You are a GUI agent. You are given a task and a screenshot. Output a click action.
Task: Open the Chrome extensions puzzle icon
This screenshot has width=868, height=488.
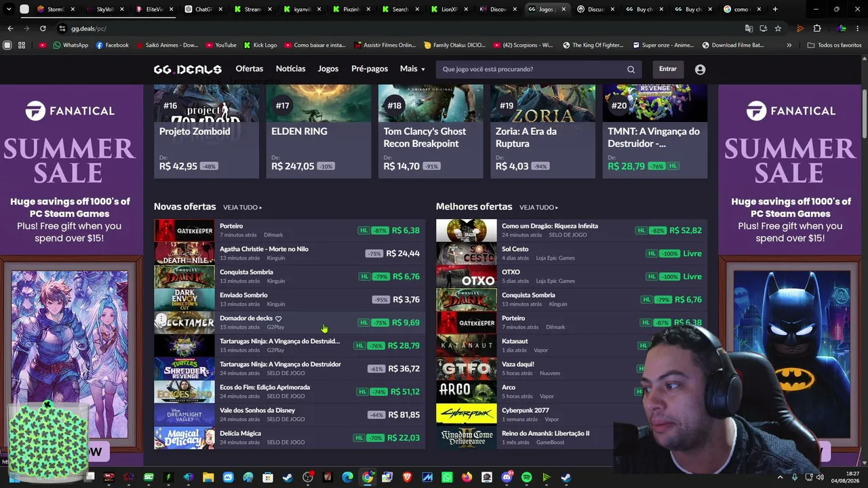coord(817,28)
